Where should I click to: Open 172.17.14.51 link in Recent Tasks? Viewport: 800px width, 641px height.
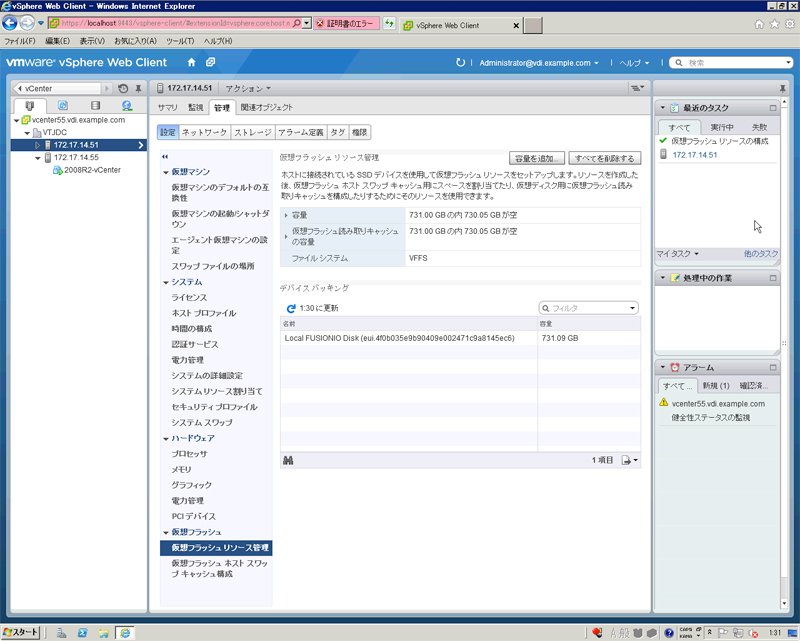(694, 155)
